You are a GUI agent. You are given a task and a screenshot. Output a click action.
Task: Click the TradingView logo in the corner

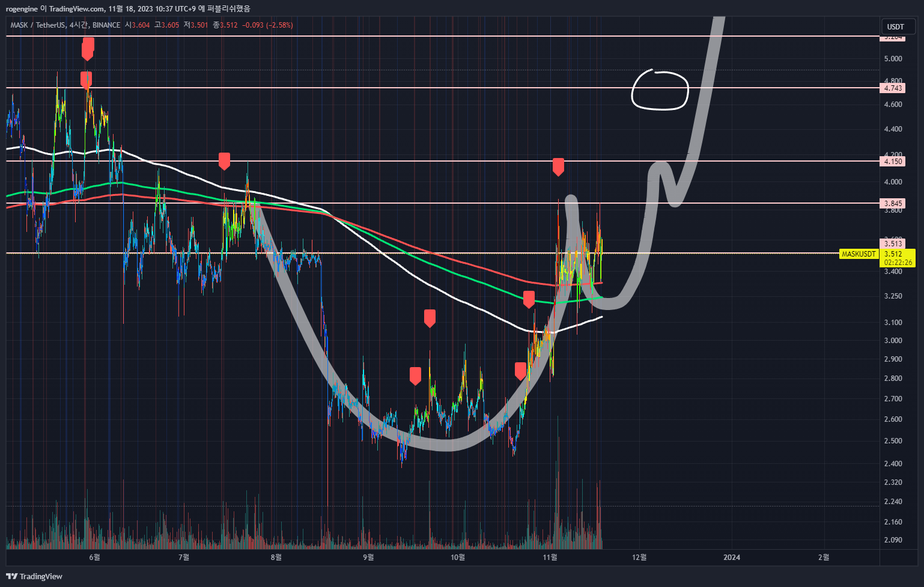(x=34, y=576)
